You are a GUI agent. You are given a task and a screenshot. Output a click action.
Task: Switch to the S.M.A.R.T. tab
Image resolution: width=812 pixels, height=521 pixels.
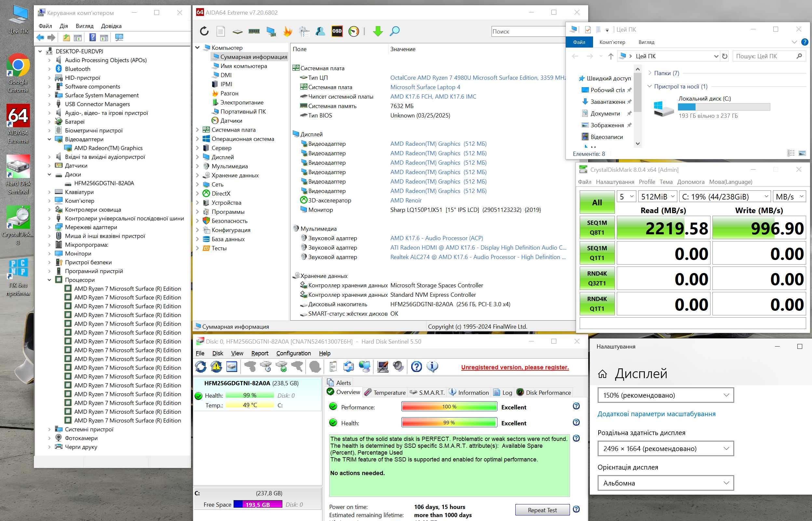(427, 392)
